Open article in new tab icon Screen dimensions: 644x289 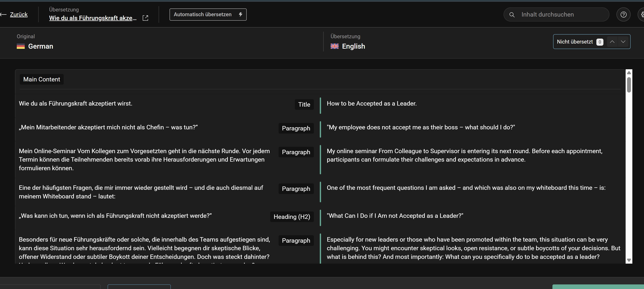[145, 18]
